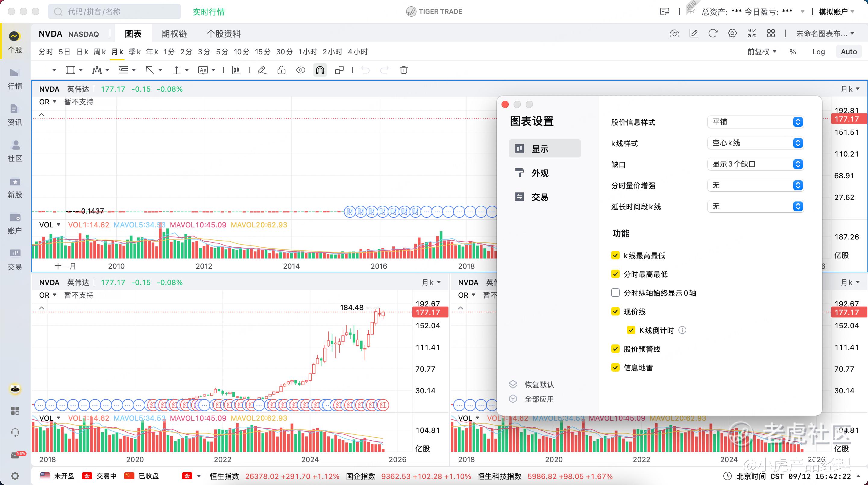Enable 分时纵轴始终显示0轴 checkbox
868x485 pixels.
[x=615, y=293]
